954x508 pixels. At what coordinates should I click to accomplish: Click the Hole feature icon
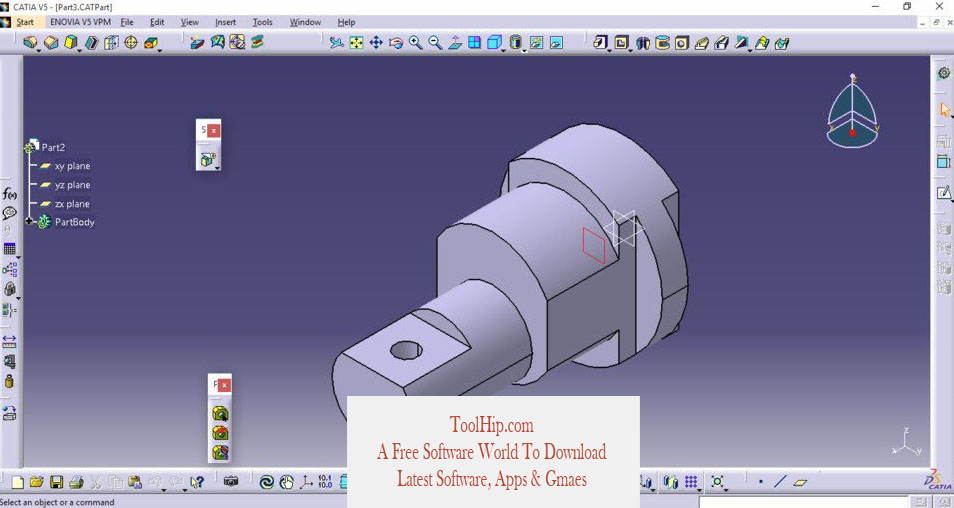point(682,43)
